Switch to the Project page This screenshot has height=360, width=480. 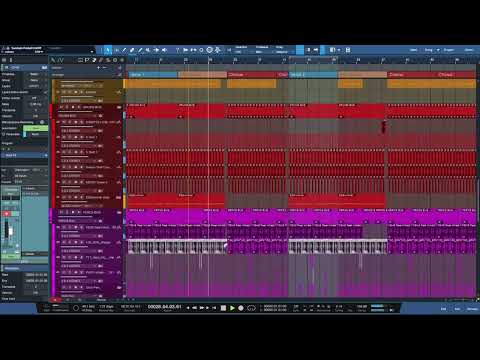449,50
